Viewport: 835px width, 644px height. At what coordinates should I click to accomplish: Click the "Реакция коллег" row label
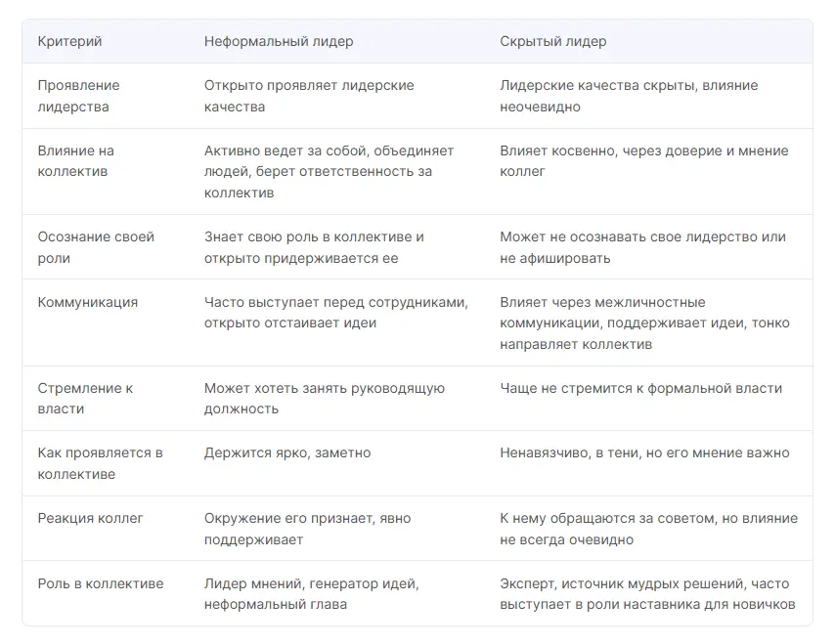coord(90,518)
